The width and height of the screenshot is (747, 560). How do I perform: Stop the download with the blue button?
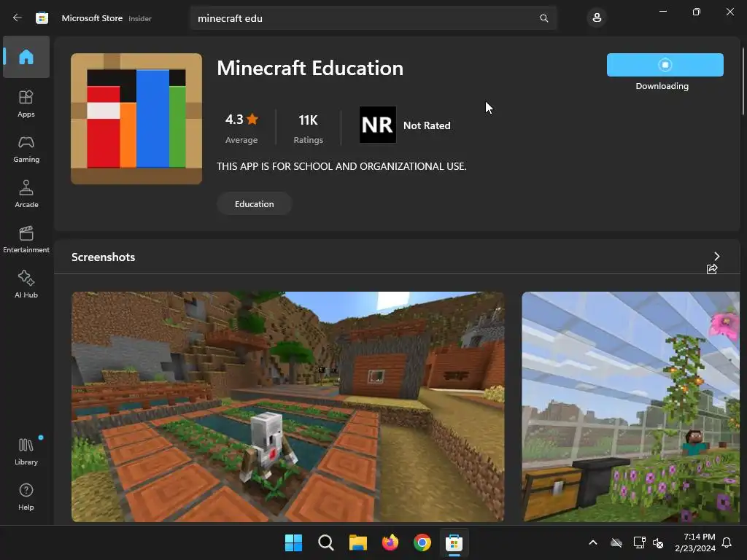tap(665, 65)
